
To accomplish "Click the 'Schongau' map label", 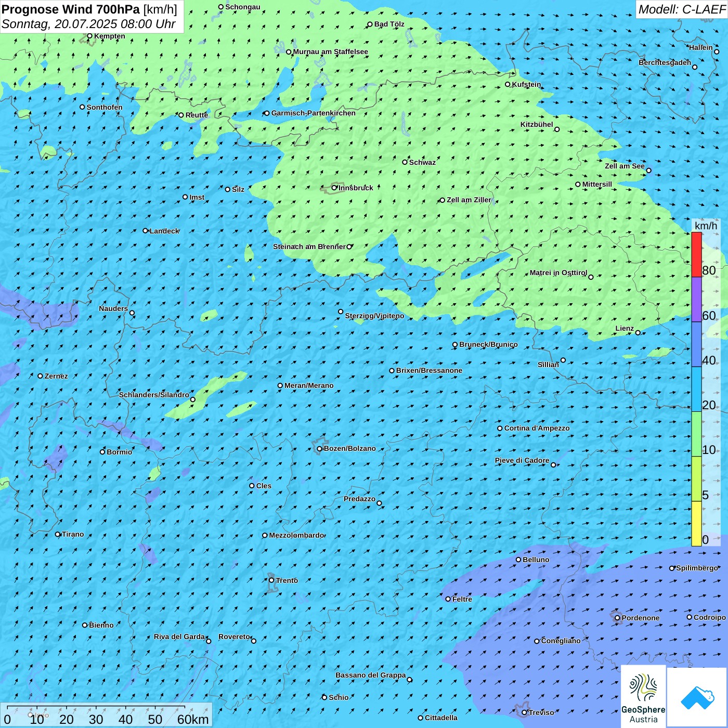I will (243, 7).
